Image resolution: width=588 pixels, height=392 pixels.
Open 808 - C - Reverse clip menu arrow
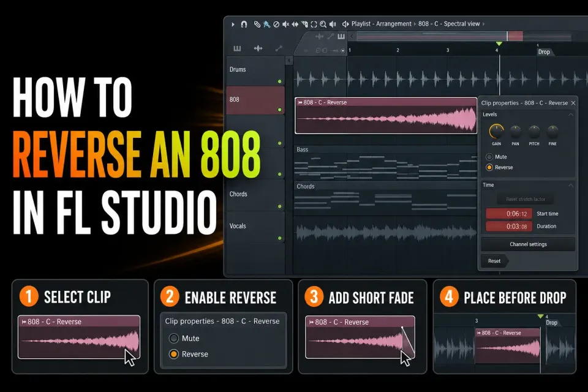300,102
